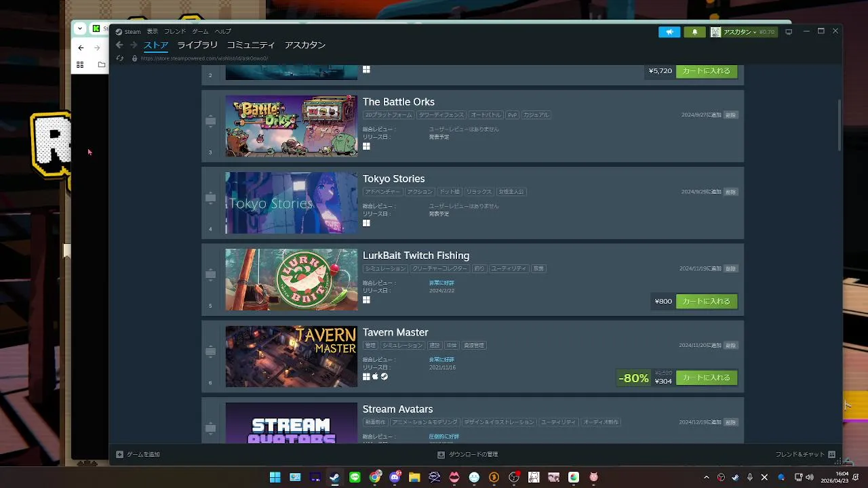868x488 pixels.
Task: Open the Tavern Master title link
Action: click(x=395, y=332)
